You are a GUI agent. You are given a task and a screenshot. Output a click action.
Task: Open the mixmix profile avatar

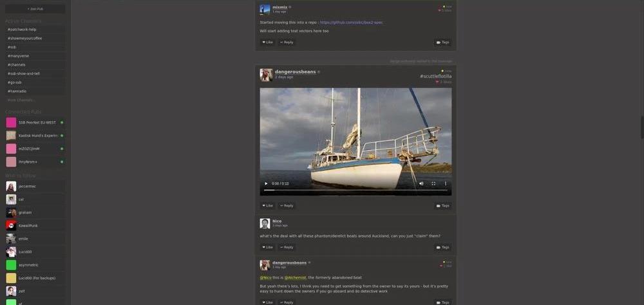pos(265,10)
